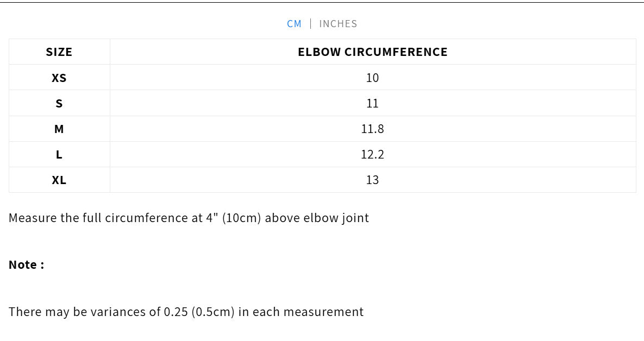The image size is (644, 341).
Task: Select the S size row label
Action: [59, 103]
